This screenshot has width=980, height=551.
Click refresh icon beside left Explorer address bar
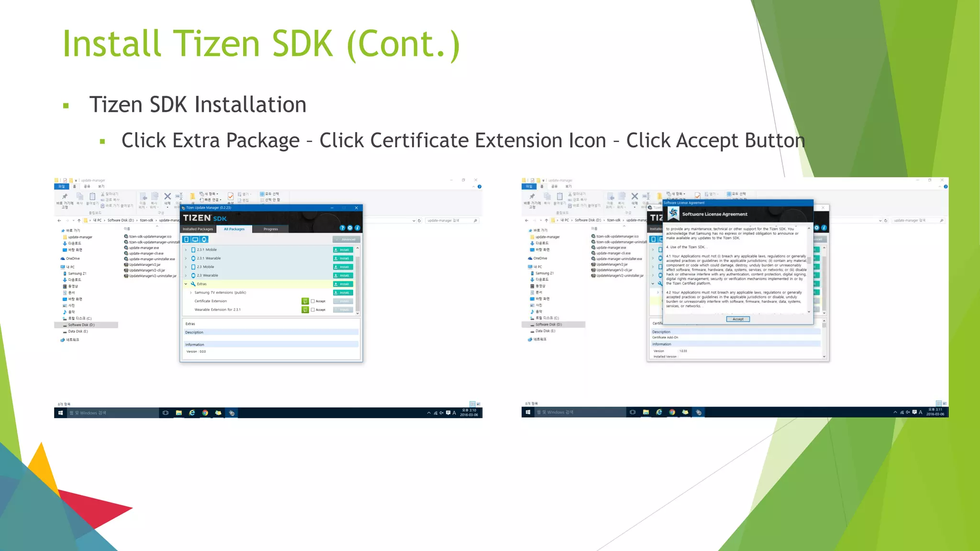coord(419,220)
